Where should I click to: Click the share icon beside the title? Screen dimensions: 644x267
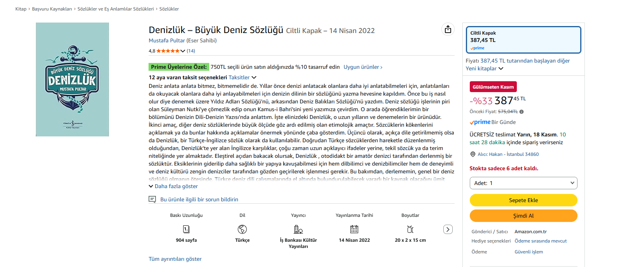point(448,30)
